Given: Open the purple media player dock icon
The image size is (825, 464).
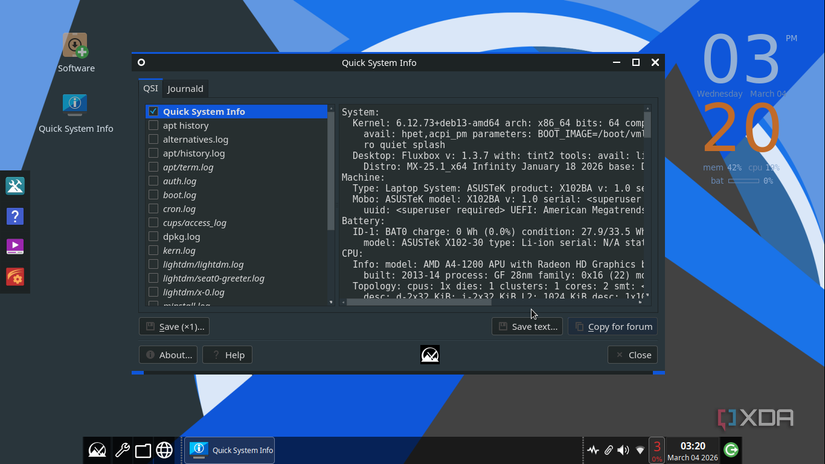Looking at the screenshot, I should click(15, 246).
